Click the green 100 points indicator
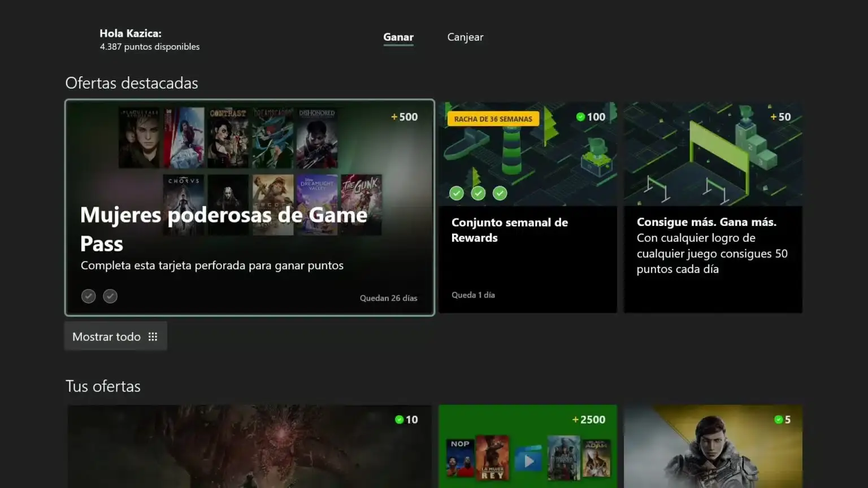Viewport: 868px width, 488px height. (x=591, y=117)
